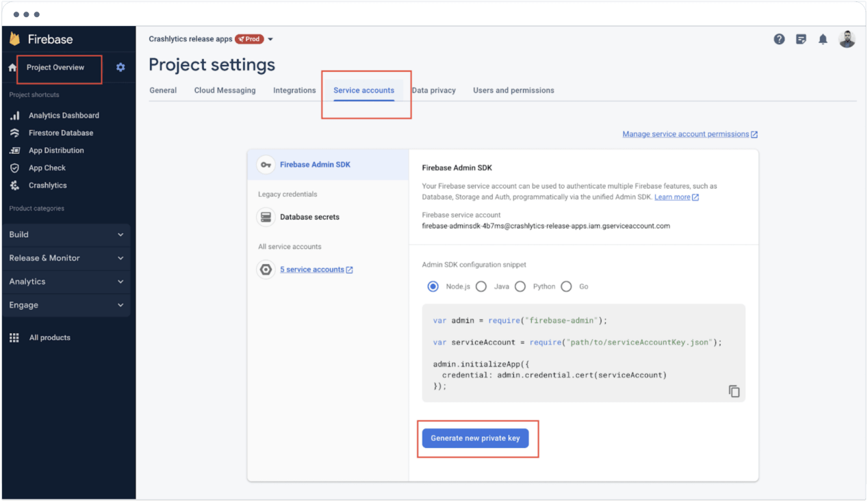Expand the Engage category

(x=66, y=305)
